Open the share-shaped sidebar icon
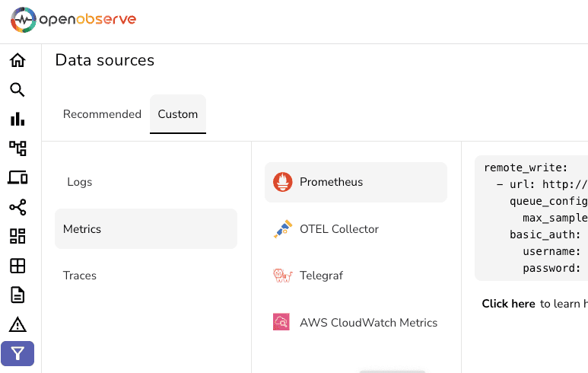 (17, 207)
